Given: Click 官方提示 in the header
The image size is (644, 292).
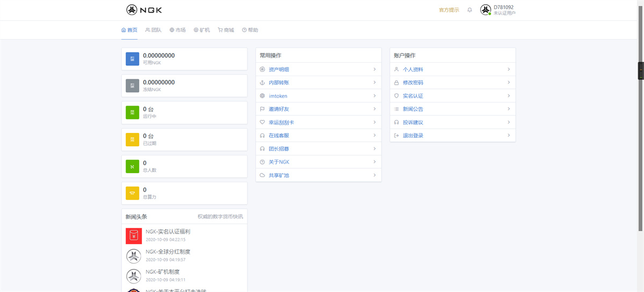Looking at the screenshot, I should 449,10.
